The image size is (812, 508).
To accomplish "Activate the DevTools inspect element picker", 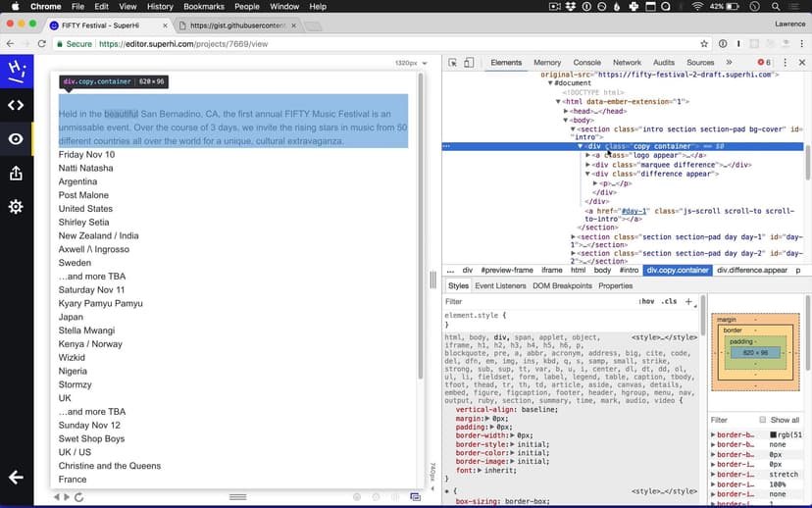I will point(453,63).
